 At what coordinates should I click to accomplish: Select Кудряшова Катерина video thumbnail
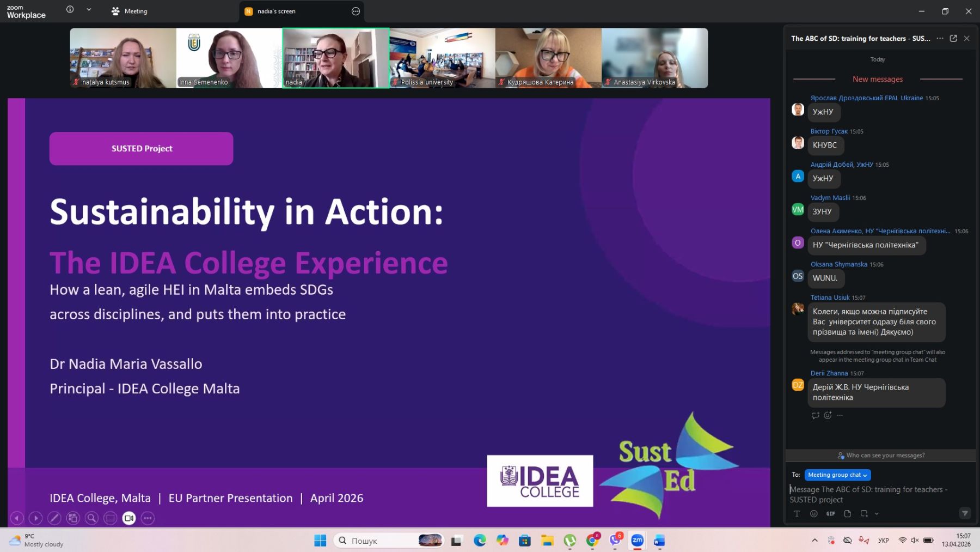(548, 58)
